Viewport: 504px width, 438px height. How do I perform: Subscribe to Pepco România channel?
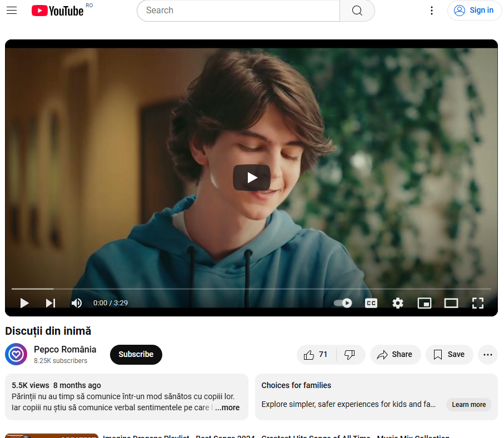[136, 355]
